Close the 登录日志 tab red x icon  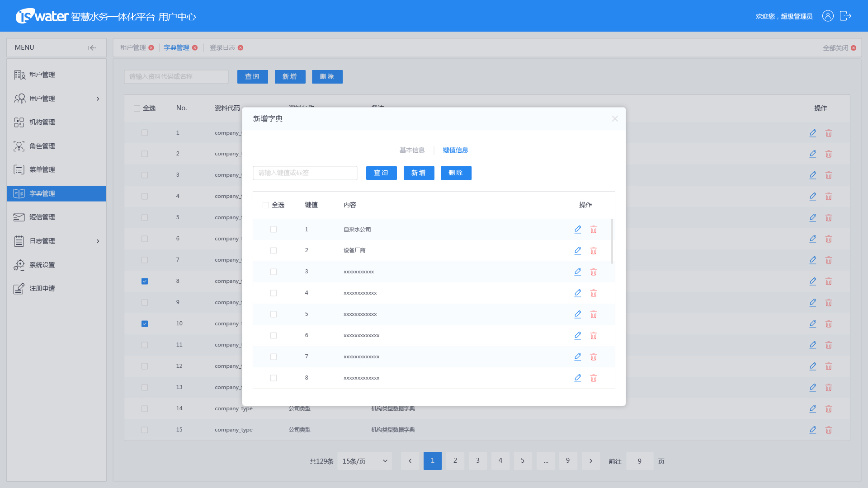(x=241, y=48)
